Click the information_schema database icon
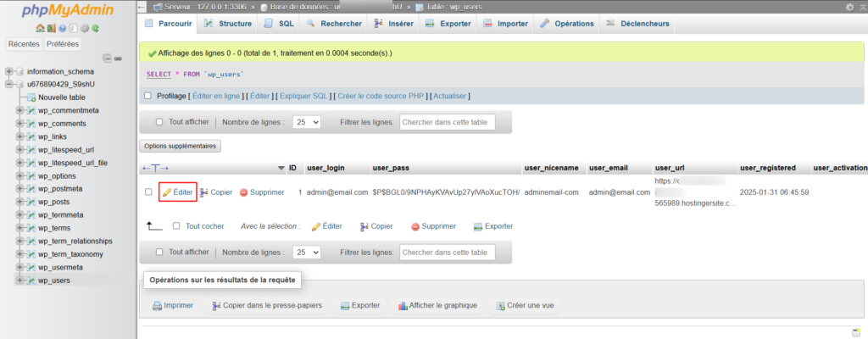 [x=20, y=71]
